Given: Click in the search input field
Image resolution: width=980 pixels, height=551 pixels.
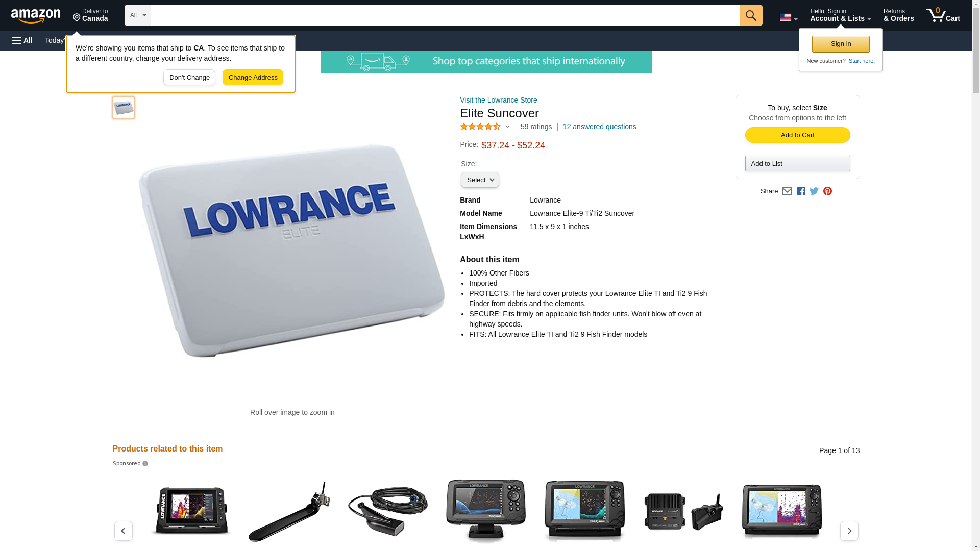Looking at the screenshot, I should (x=445, y=15).
